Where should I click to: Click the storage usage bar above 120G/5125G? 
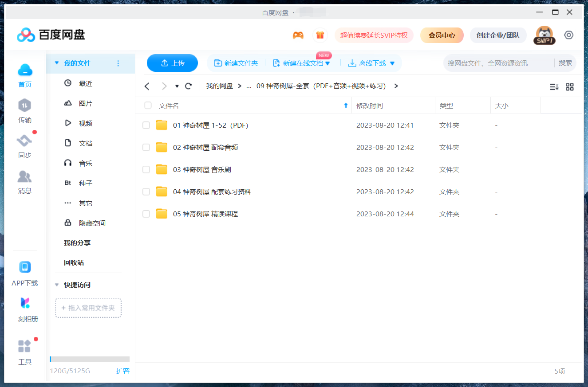click(89, 359)
